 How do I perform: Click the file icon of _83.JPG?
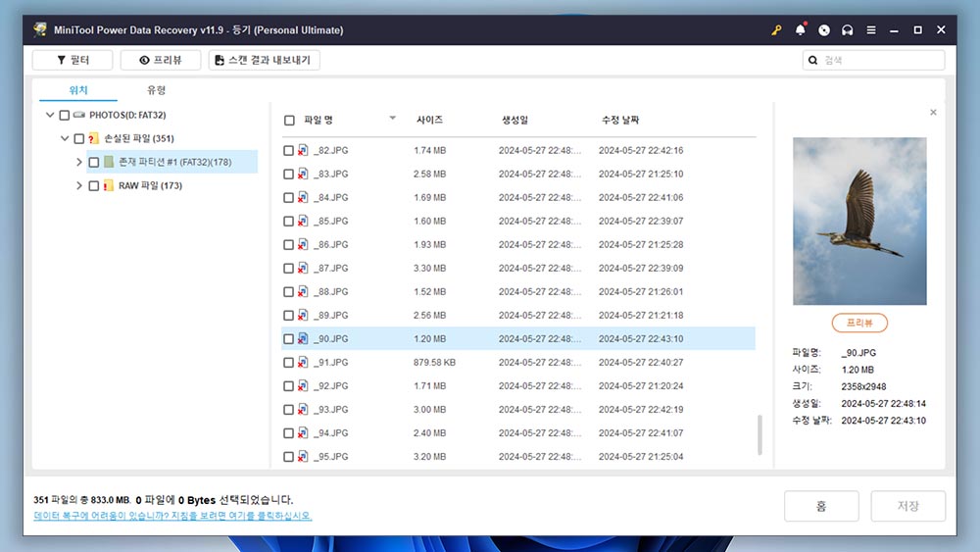point(303,174)
